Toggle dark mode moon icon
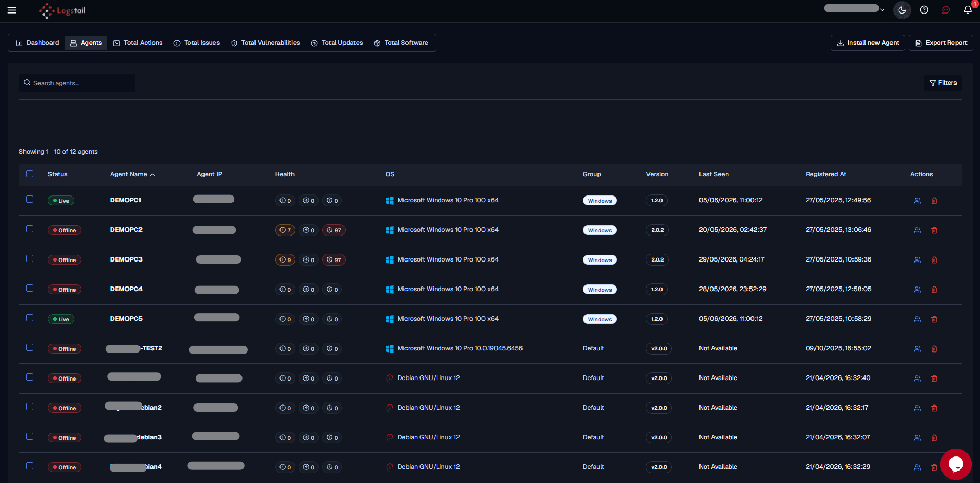Viewport: 980px width, 483px height. [902, 10]
